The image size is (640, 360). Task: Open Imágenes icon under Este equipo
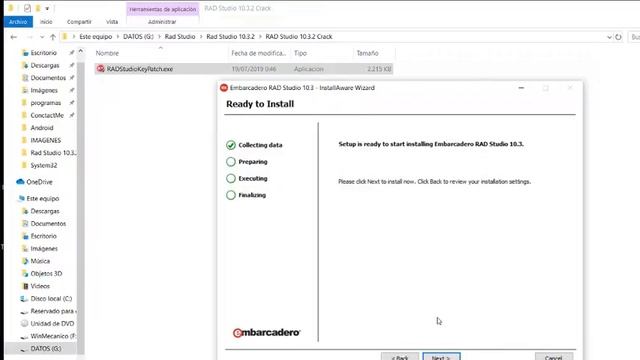(x=25, y=249)
